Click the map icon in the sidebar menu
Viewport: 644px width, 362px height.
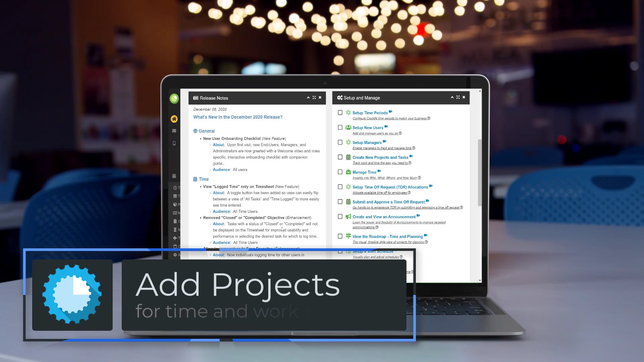point(175,213)
